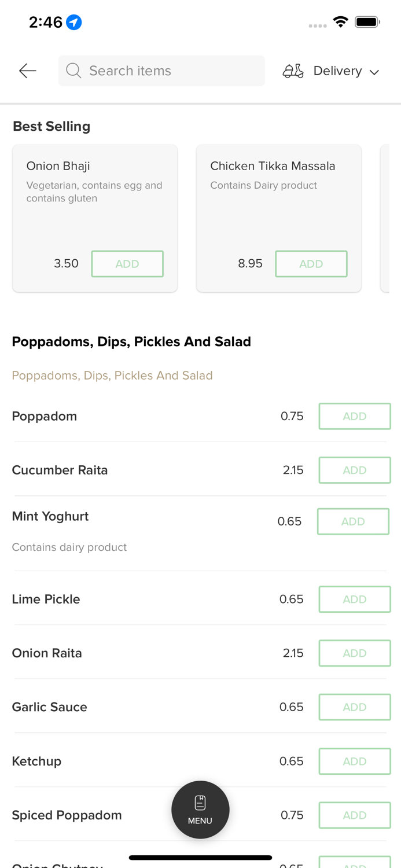Add Poppadom to the cart
Image resolution: width=401 pixels, height=868 pixels.
click(x=355, y=416)
